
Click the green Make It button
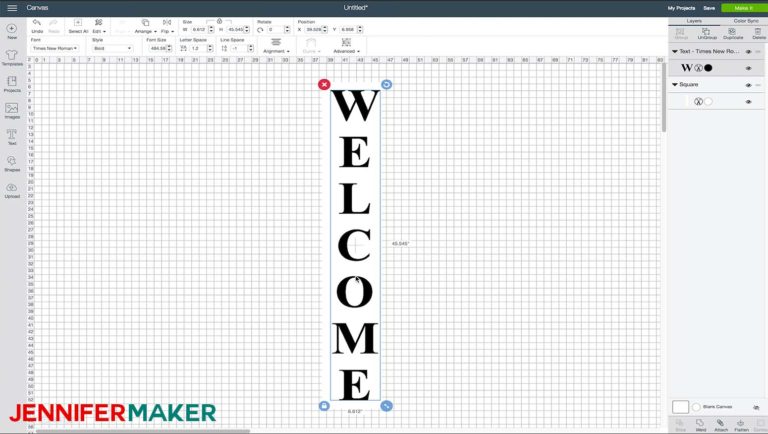tap(743, 8)
